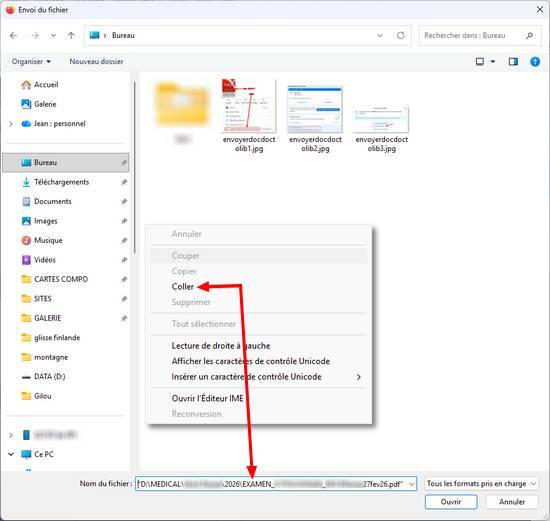Click pin icon next to Musique
Screen dimensions: 550x521
click(x=124, y=240)
